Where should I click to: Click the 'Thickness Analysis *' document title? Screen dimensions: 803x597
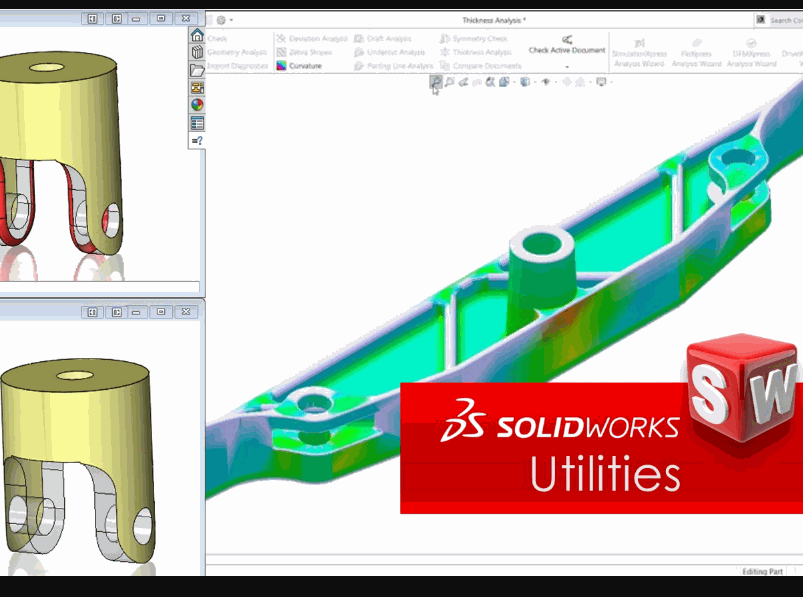tap(492, 20)
